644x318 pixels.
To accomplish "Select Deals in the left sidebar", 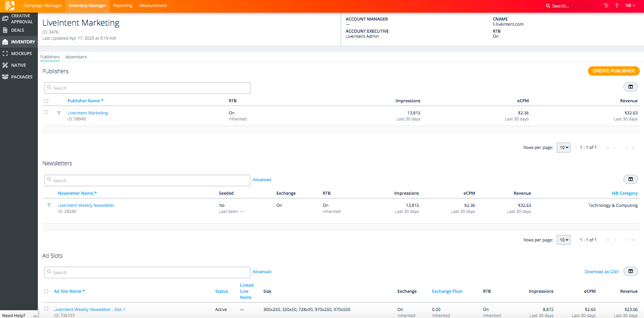I will click(19, 30).
